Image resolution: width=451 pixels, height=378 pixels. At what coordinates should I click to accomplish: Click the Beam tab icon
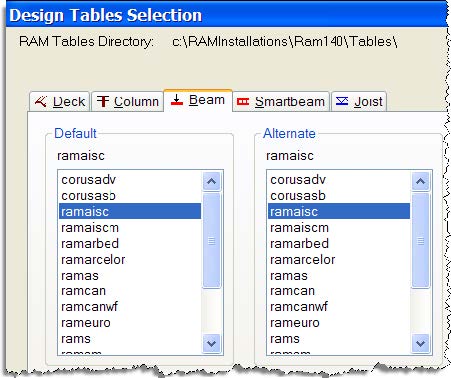click(177, 100)
